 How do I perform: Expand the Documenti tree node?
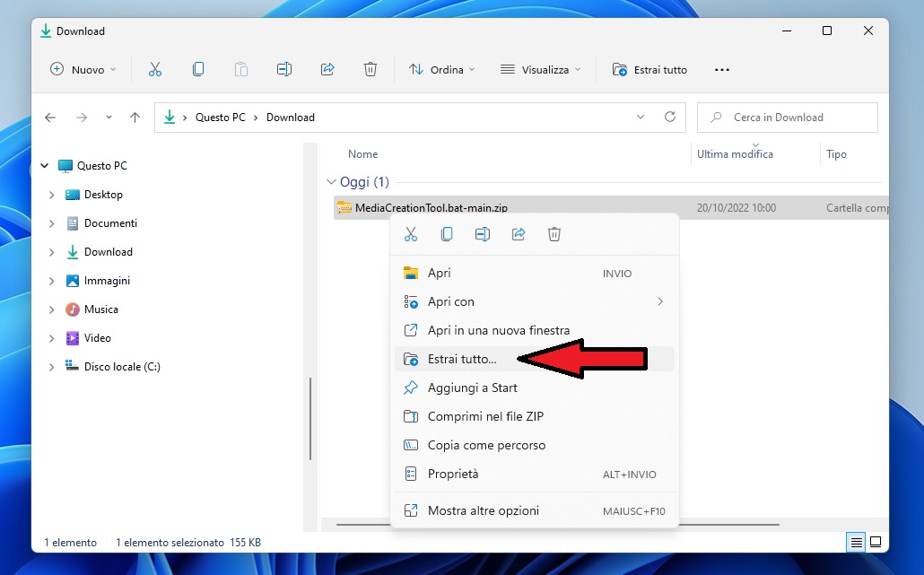click(52, 223)
